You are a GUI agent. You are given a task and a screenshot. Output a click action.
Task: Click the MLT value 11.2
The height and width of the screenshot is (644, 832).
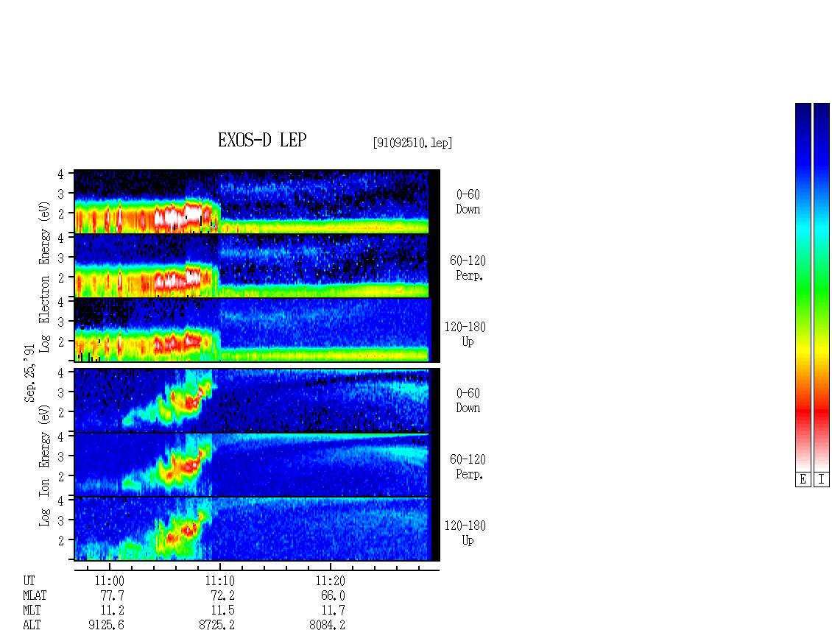pos(113,611)
